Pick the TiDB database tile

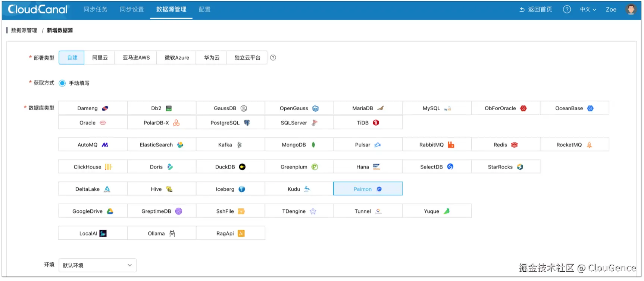[x=368, y=123]
